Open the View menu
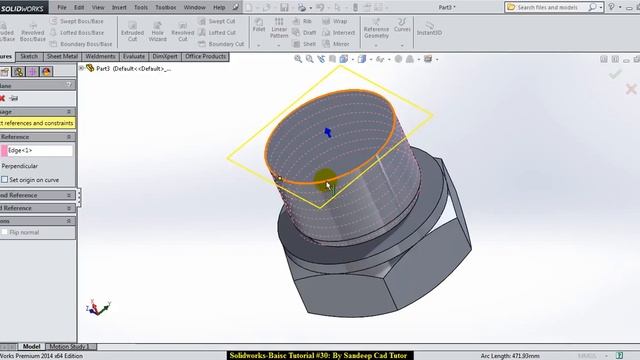This screenshot has width=640, height=360. [x=98, y=7]
